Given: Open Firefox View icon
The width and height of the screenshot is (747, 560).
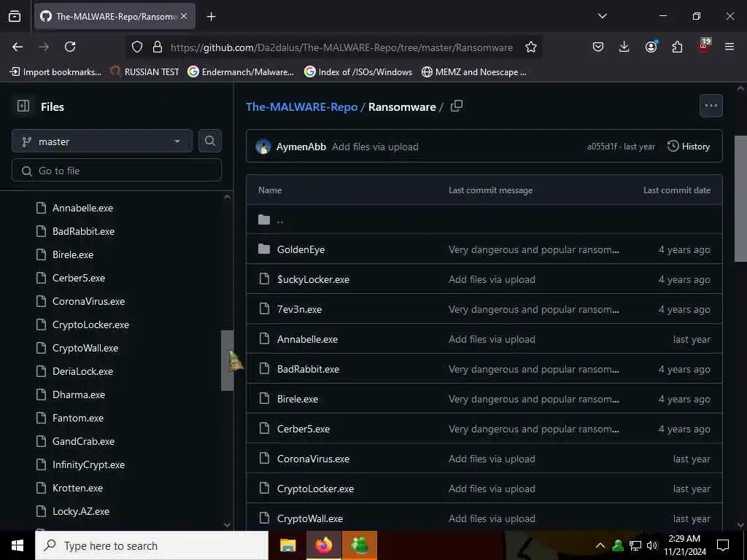Looking at the screenshot, I should (x=15, y=16).
